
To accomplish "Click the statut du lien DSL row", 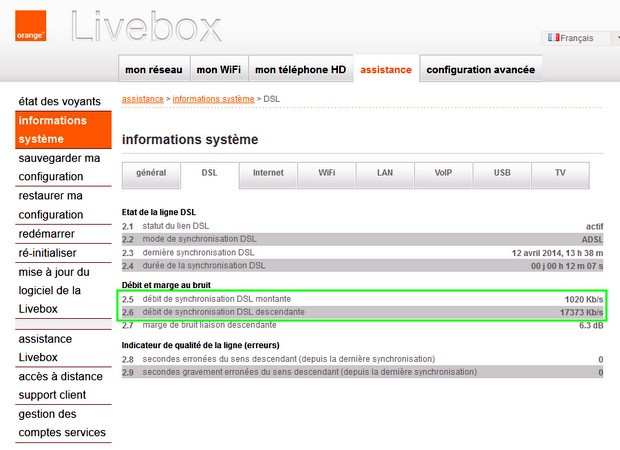I will click(363, 226).
